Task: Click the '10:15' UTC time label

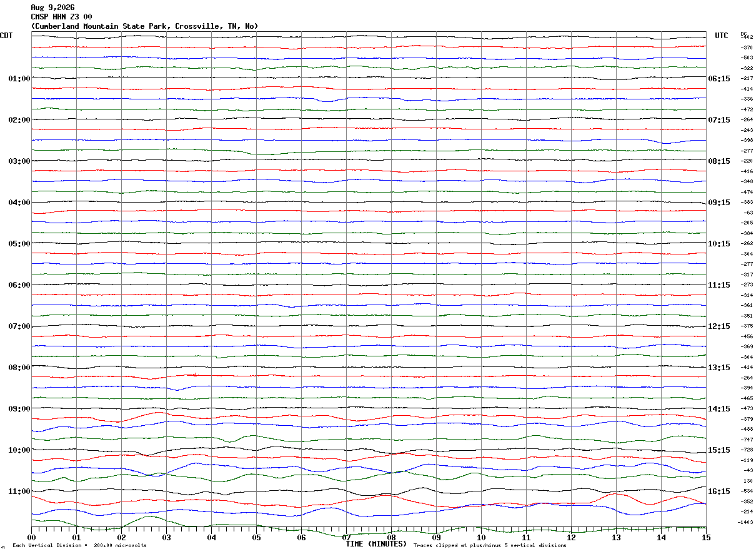Action: pos(719,244)
